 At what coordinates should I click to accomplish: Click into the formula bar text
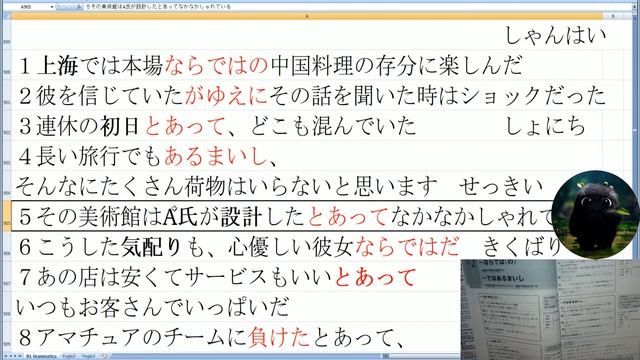359,7
